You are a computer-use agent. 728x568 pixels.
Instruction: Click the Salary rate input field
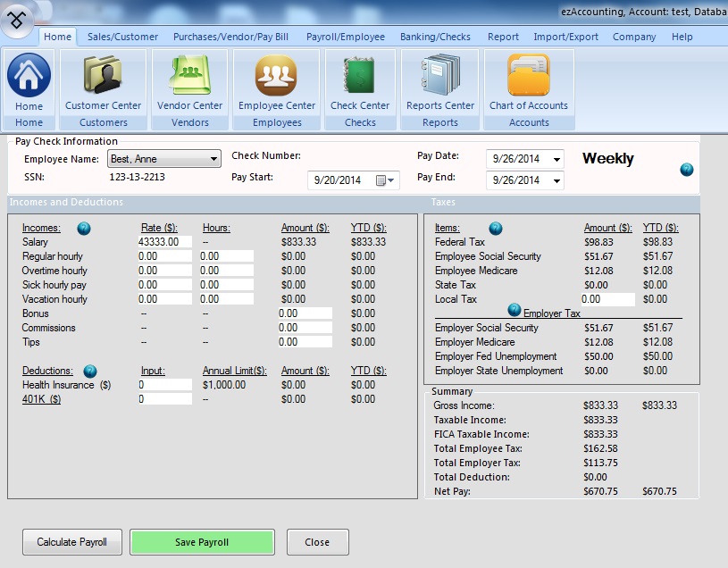point(165,242)
